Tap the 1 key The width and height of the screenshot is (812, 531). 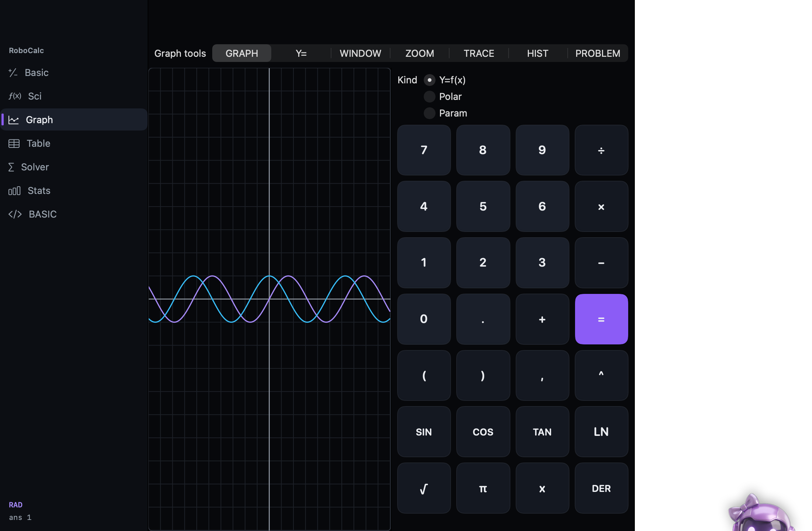[x=424, y=263]
